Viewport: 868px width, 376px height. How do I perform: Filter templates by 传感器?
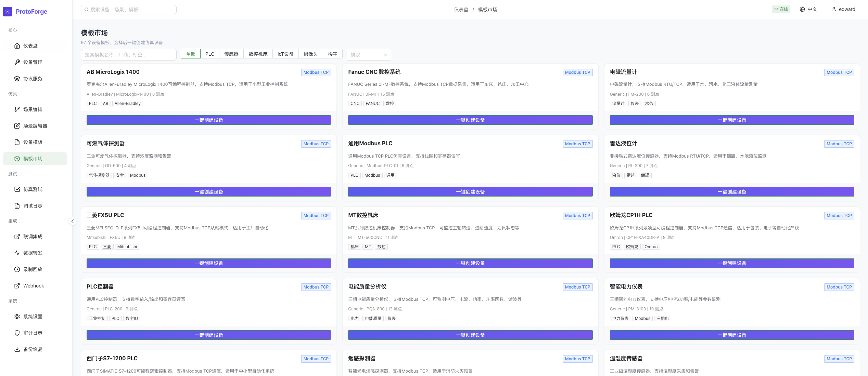tap(231, 54)
